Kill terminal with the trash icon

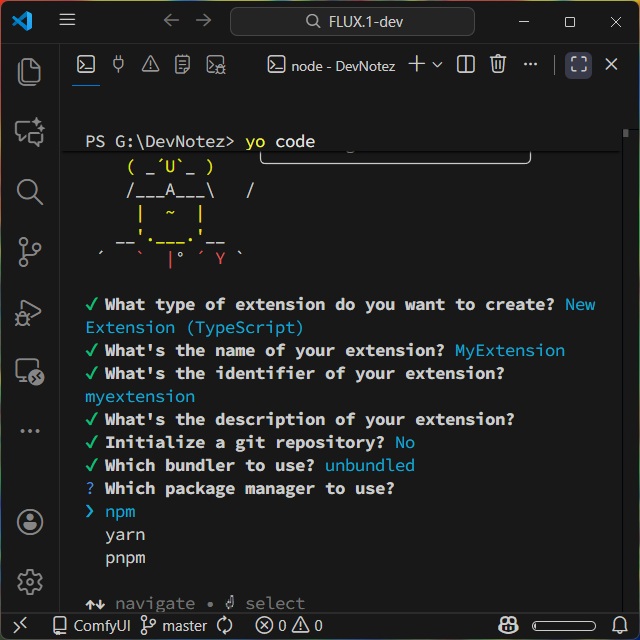[498, 65]
